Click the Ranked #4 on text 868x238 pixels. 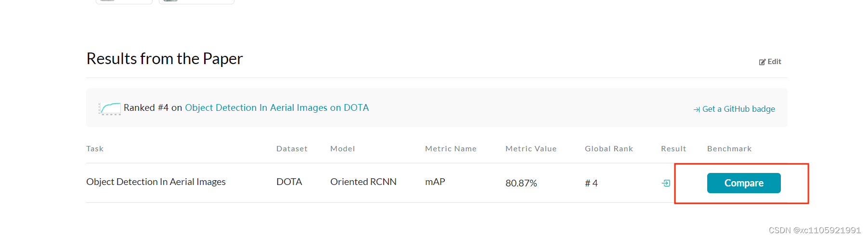click(153, 108)
